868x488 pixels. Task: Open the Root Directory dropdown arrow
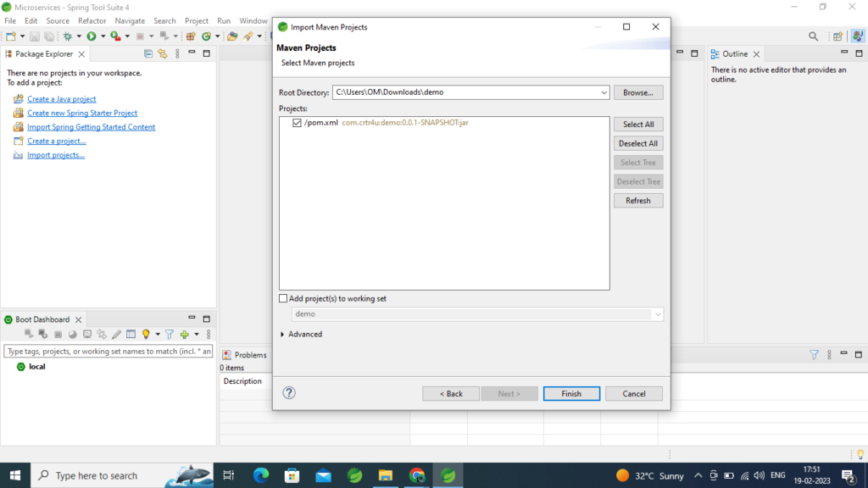(x=604, y=92)
